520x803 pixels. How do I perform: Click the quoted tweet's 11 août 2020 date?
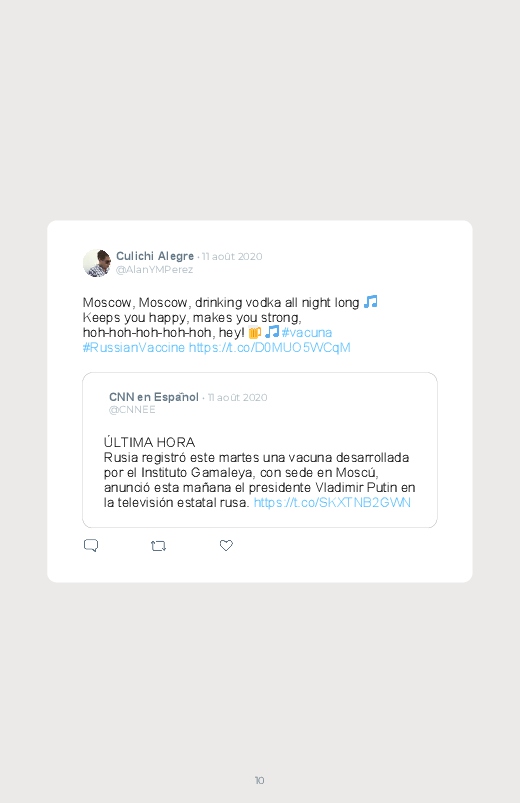point(238,397)
